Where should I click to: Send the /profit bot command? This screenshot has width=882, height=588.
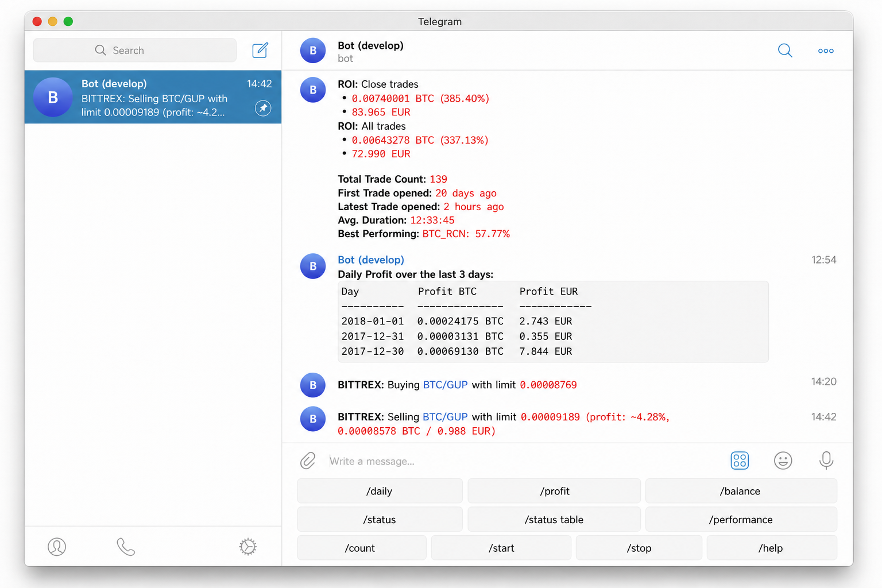554,491
